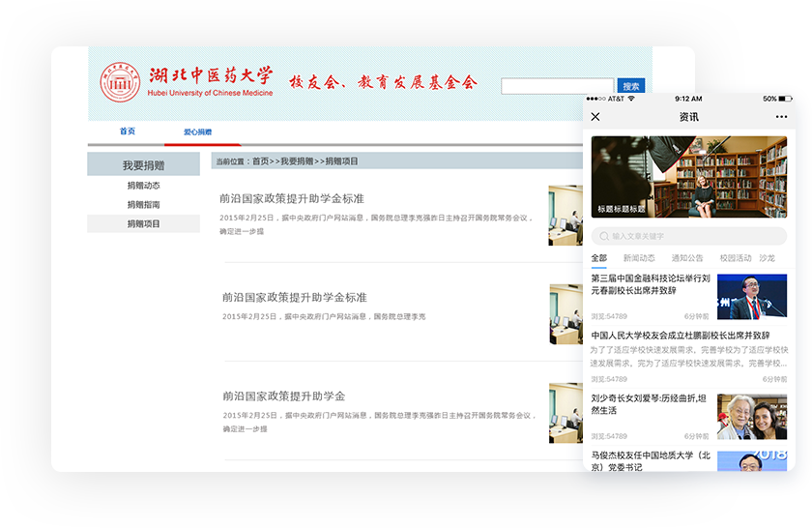Screen dimensions: 812x528
Task: Open 捐赠动态 in the sidebar
Action: [143, 186]
